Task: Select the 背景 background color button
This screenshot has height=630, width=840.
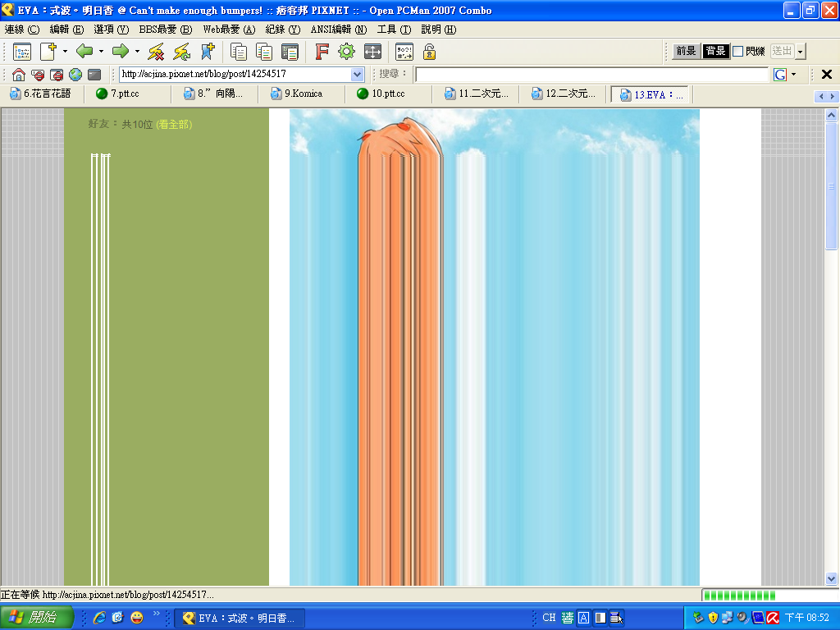Action: click(x=715, y=52)
